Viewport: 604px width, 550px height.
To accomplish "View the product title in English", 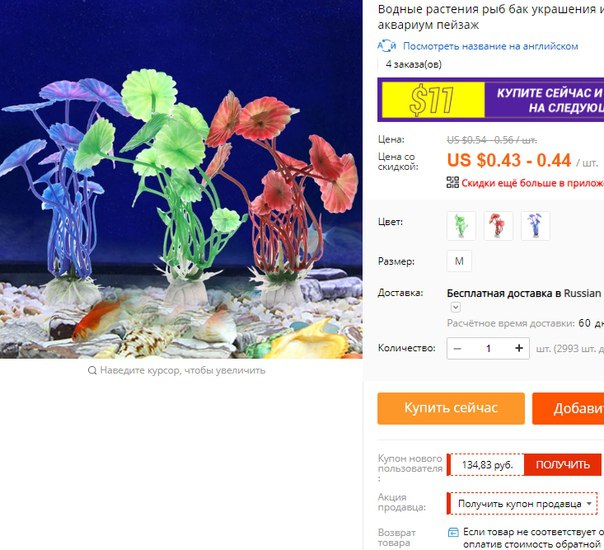I will [x=490, y=46].
